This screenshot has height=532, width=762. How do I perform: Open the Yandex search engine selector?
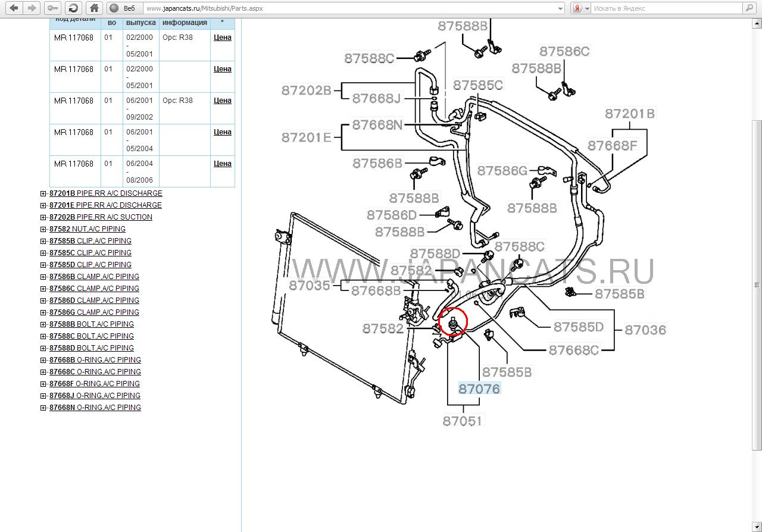580,8
